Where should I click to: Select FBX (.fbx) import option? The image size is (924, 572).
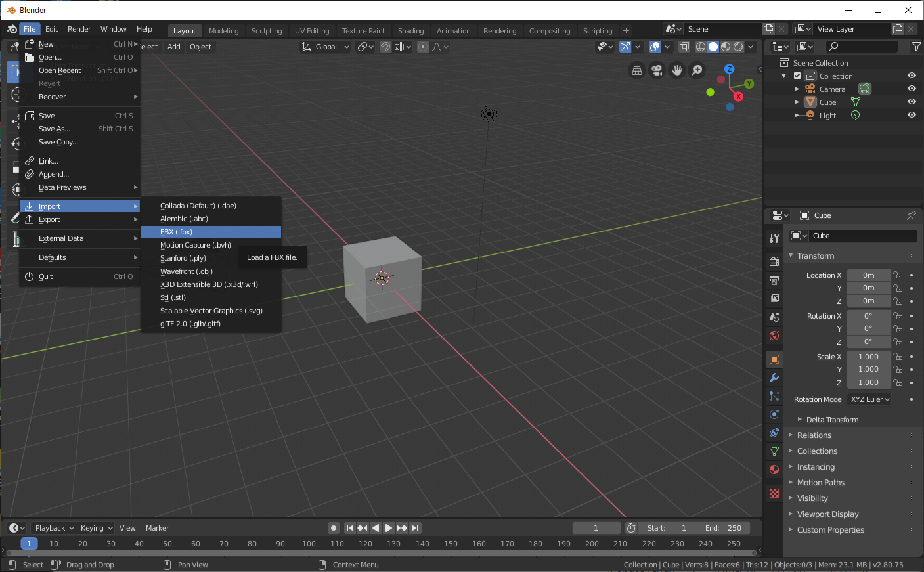(211, 232)
